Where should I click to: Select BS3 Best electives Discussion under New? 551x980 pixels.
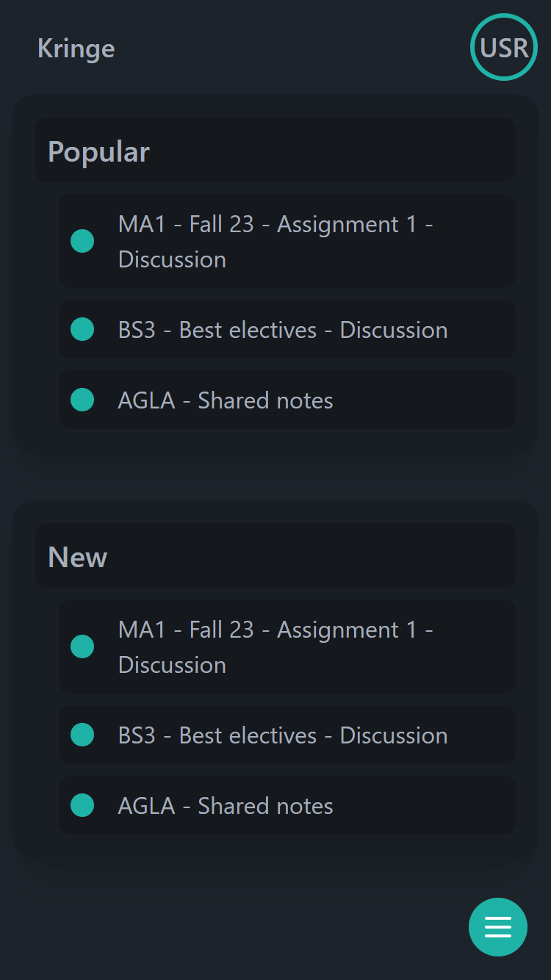(x=283, y=735)
